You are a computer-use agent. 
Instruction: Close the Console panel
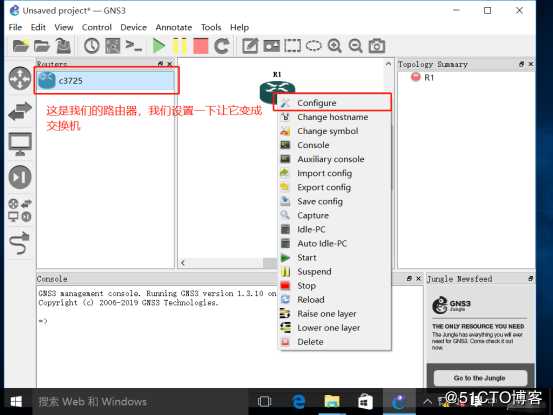click(418, 278)
